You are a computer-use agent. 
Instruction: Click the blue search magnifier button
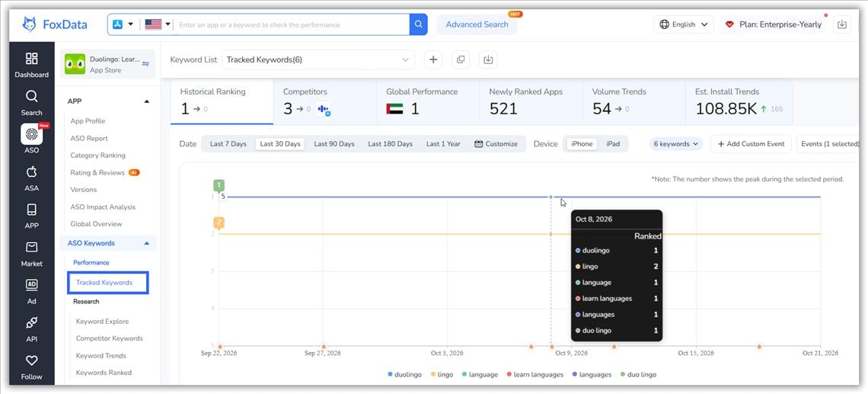pyautogui.click(x=419, y=24)
